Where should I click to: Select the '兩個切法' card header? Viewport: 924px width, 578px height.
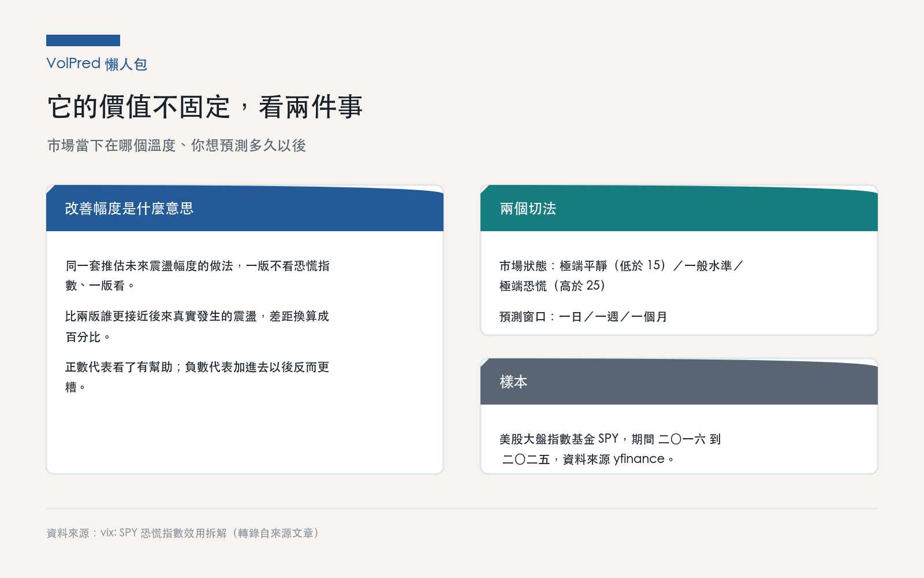pos(679,209)
